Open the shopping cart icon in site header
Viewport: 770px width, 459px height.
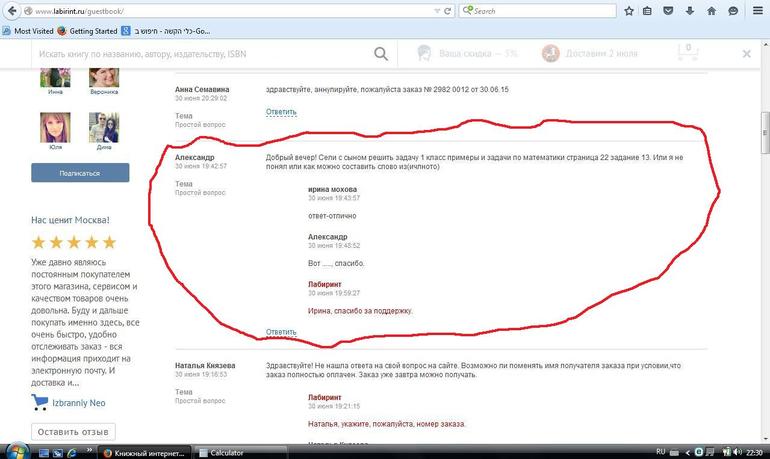pyautogui.click(x=687, y=53)
